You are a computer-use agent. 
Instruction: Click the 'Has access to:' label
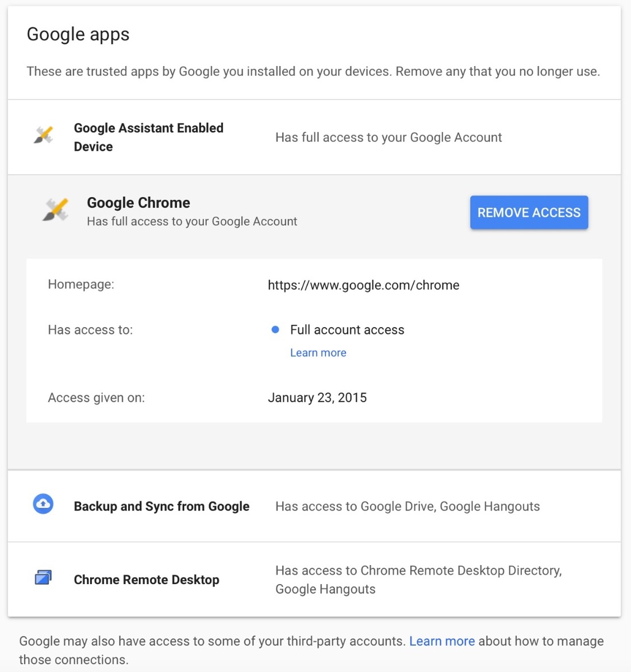90,329
